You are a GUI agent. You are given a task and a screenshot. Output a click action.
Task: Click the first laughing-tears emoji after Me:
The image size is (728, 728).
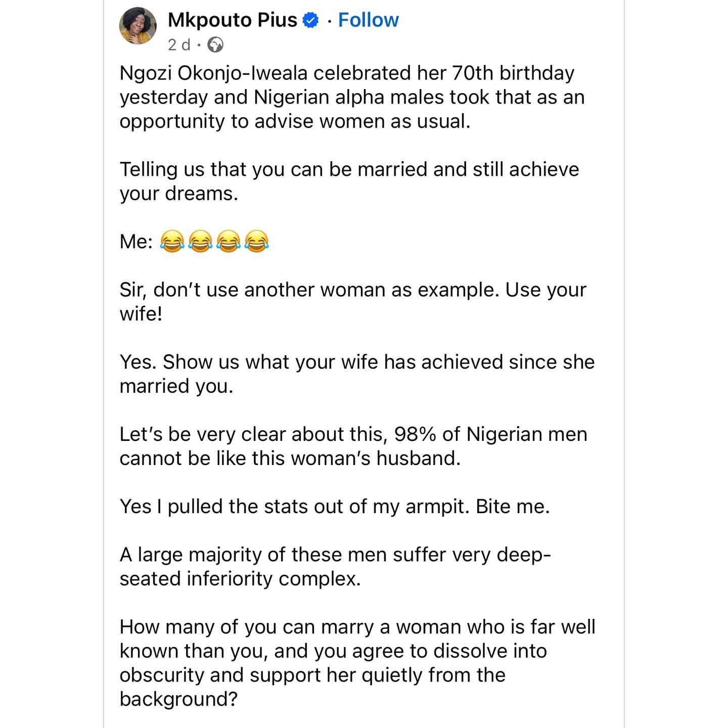click(171, 241)
